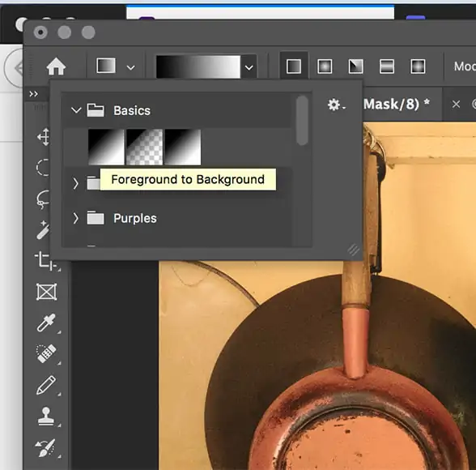
Task: Close the Mask/8 document tab
Action: pos(456,105)
